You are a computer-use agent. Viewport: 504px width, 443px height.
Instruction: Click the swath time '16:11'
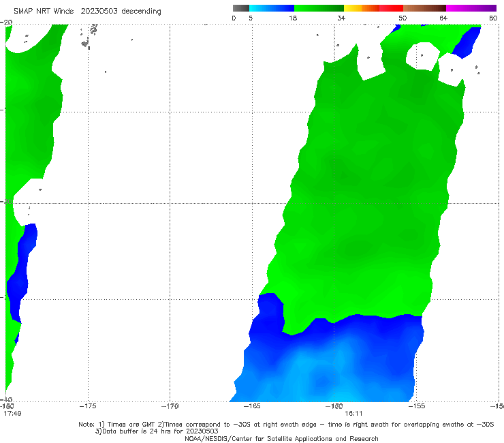click(353, 414)
